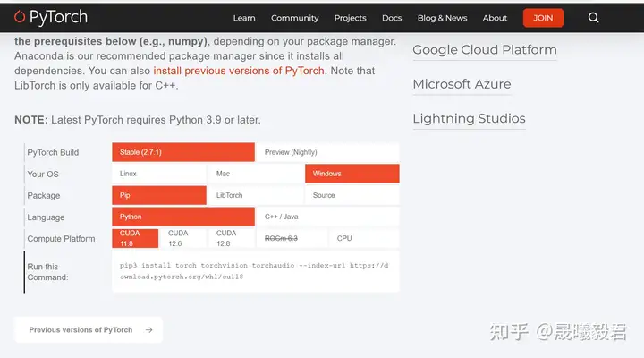Select CUDA 12.8 compute platform
Screen dimensions: 644x358
232,238
